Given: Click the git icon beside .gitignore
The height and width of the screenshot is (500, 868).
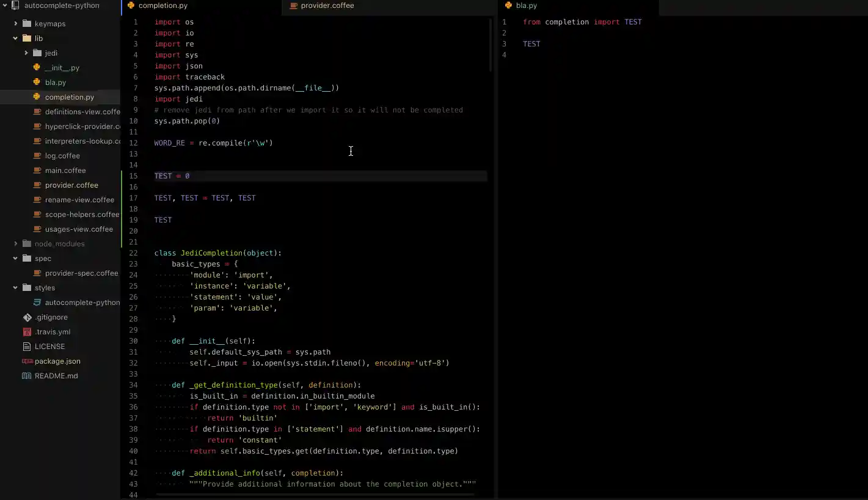Looking at the screenshot, I should [x=27, y=317].
